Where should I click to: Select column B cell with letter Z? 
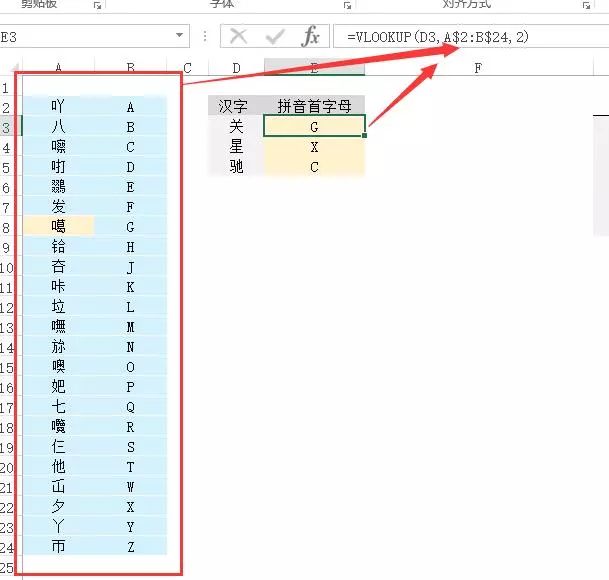(x=130, y=547)
